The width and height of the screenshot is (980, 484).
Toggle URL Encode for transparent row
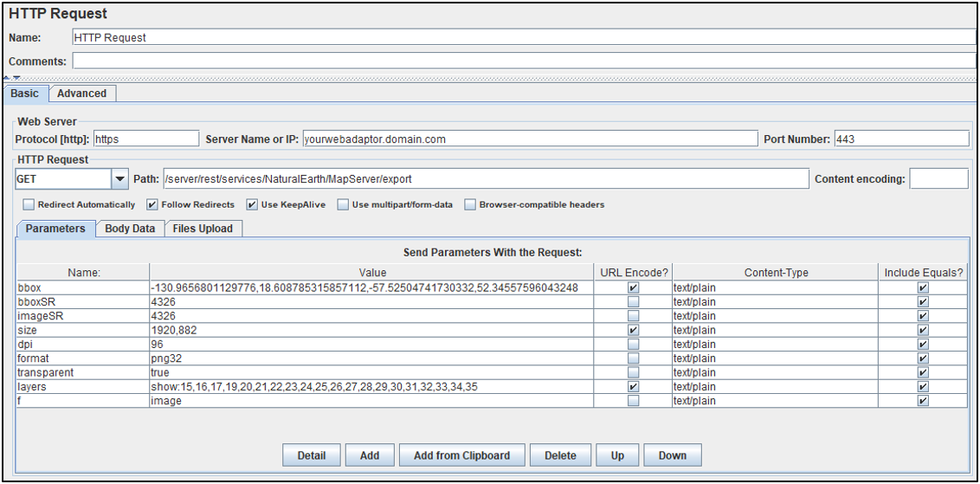(634, 372)
